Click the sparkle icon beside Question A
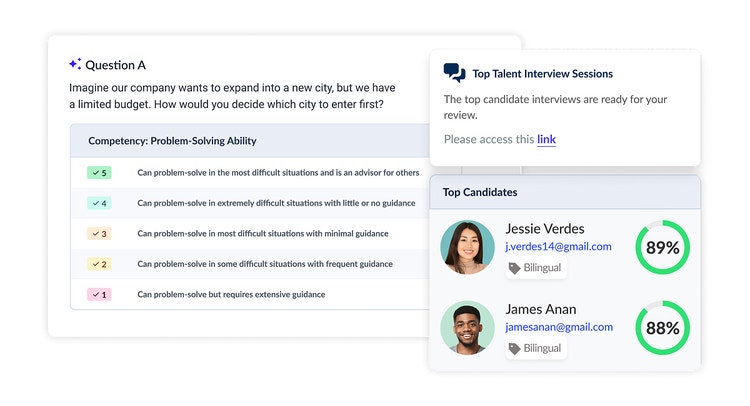The width and height of the screenshot is (750, 406). click(x=75, y=64)
